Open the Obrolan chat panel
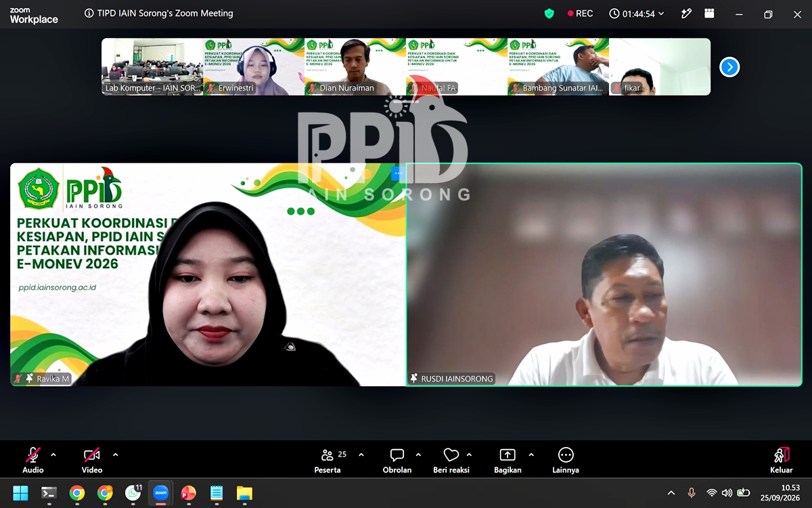Viewport: 812px width, 508px height. click(x=397, y=460)
